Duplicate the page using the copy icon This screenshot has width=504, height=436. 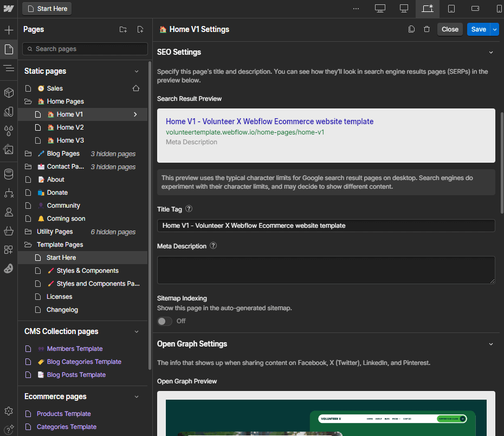(x=412, y=29)
